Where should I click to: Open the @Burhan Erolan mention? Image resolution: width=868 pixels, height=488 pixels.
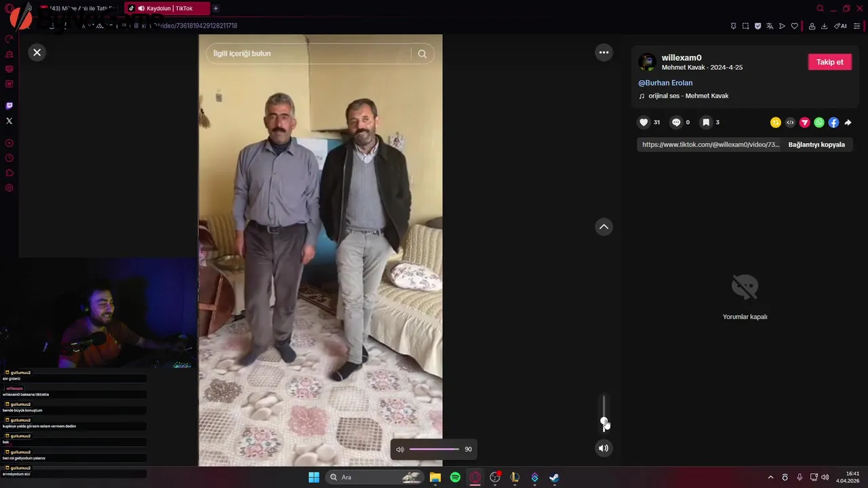(665, 83)
